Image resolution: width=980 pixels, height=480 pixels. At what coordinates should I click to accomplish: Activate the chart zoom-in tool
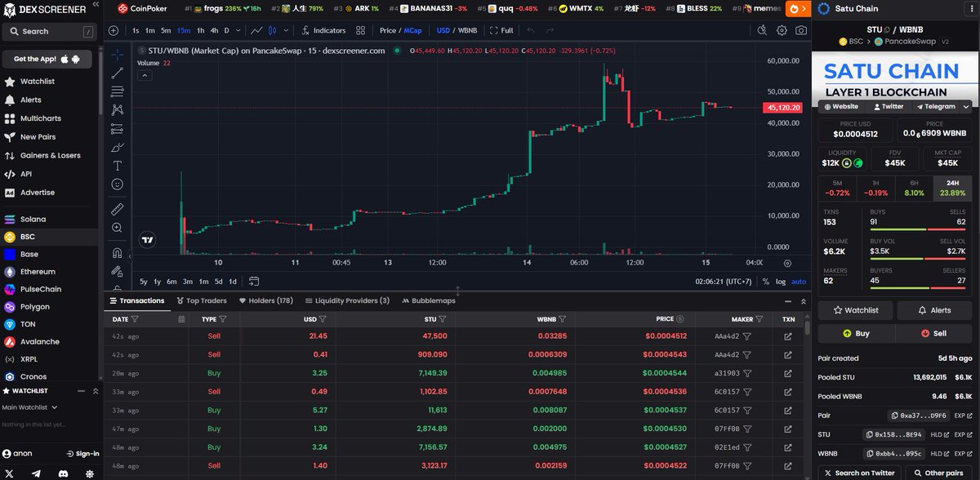[117, 228]
